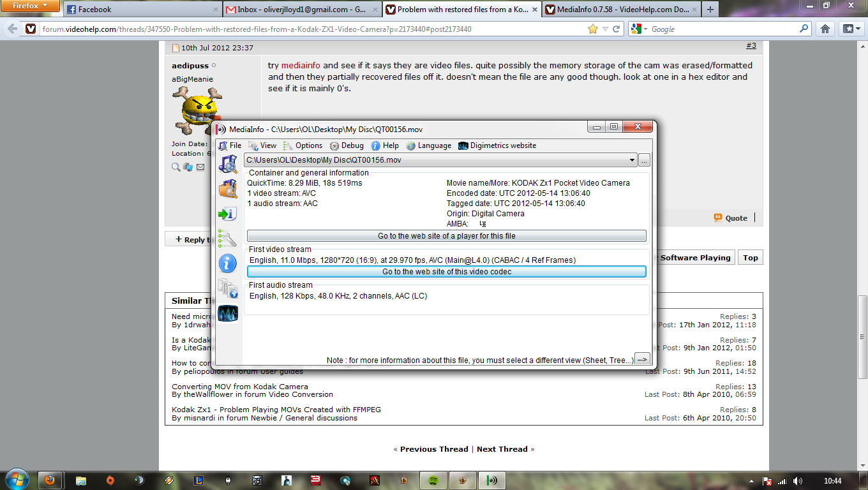The height and width of the screenshot is (490, 868).
Task: Click the waveform Digimetrics icon in MediaInfo sidebar
Action: 228,313
